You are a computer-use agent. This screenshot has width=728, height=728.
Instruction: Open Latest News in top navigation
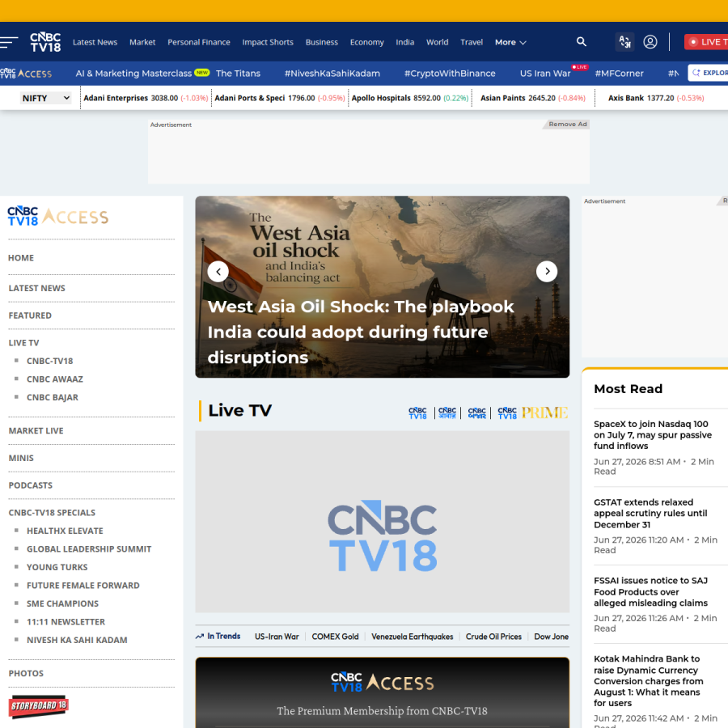[95, 42]
